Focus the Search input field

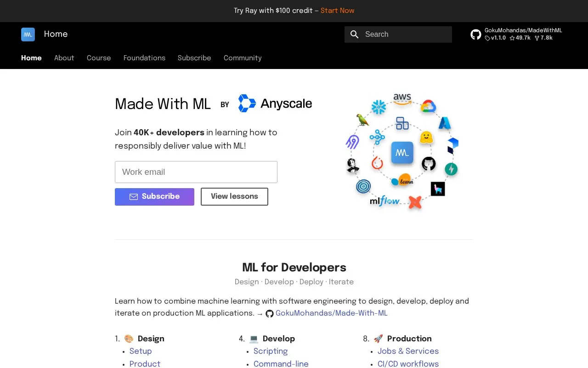point(398,34)
